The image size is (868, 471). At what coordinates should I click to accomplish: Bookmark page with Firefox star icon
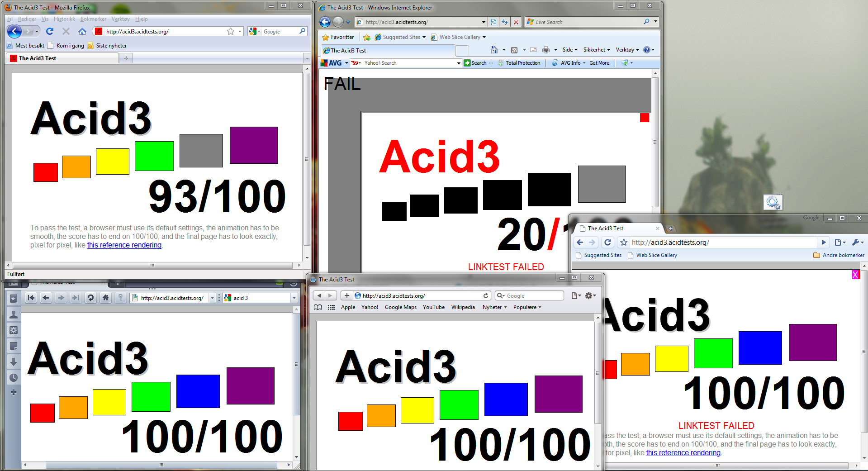tap(231, 31)
